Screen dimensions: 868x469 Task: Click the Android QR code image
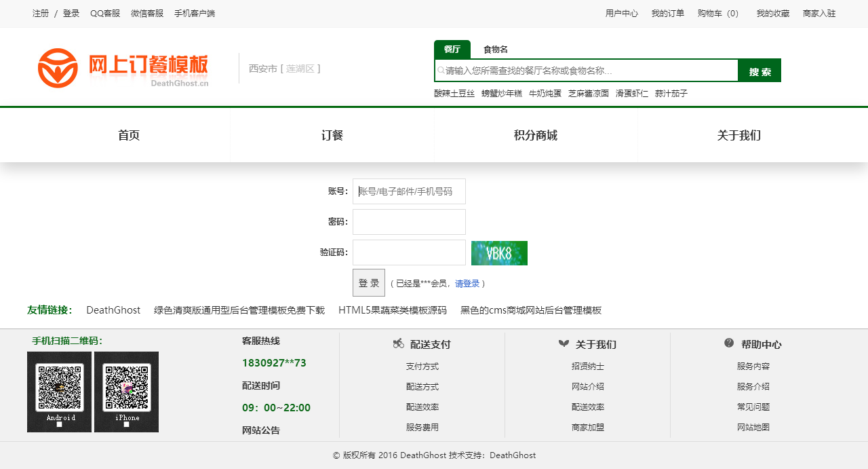point(60,392)
